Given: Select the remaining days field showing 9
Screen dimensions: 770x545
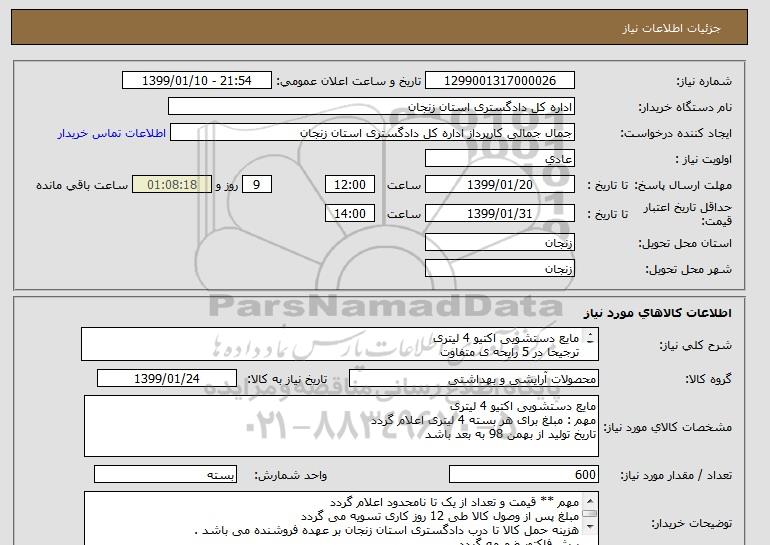Looking at the screenshot, I should (x=256, y=185).
